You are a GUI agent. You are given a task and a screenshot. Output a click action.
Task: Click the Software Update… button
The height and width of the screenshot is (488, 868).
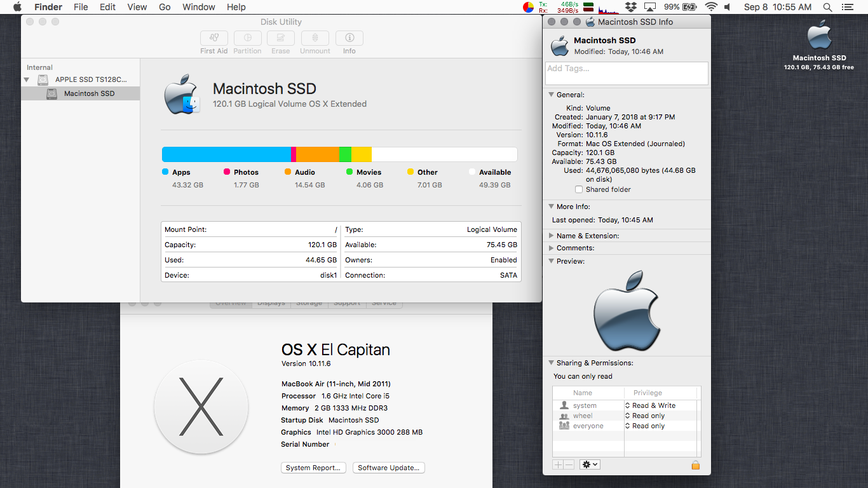388,468
